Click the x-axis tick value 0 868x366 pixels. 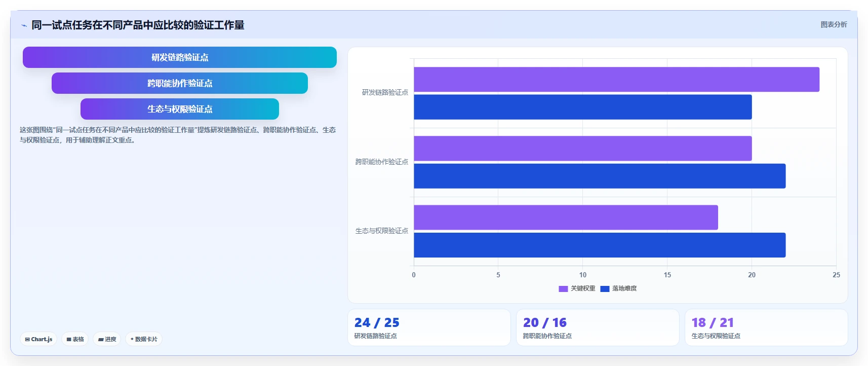pos(414,275)
